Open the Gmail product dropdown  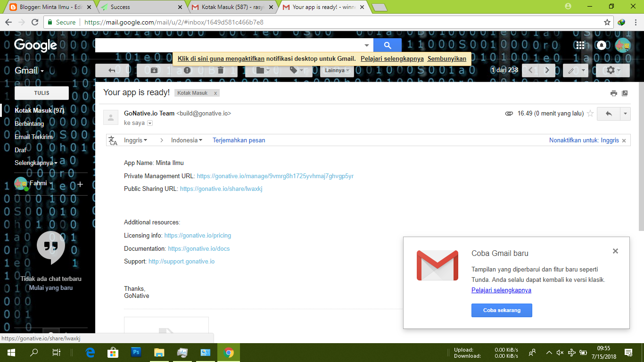point(29,70)
